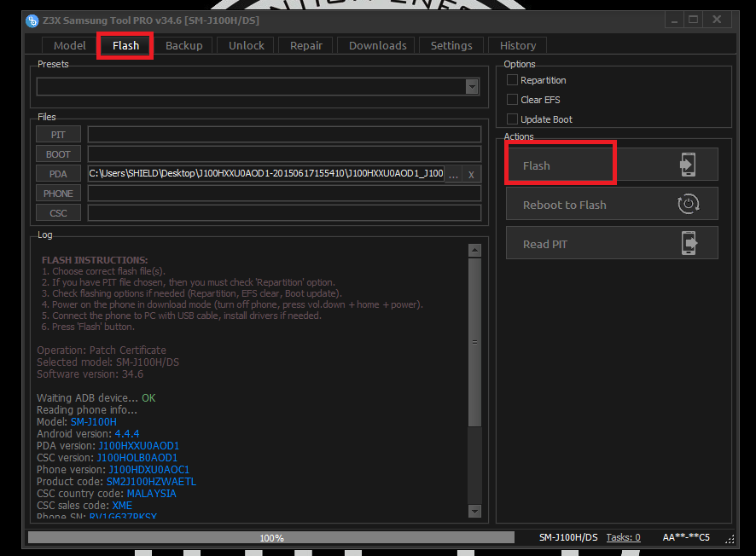Click Android version 4.4.4 in log
756x556 pixels.
click(x=127, y=434)
